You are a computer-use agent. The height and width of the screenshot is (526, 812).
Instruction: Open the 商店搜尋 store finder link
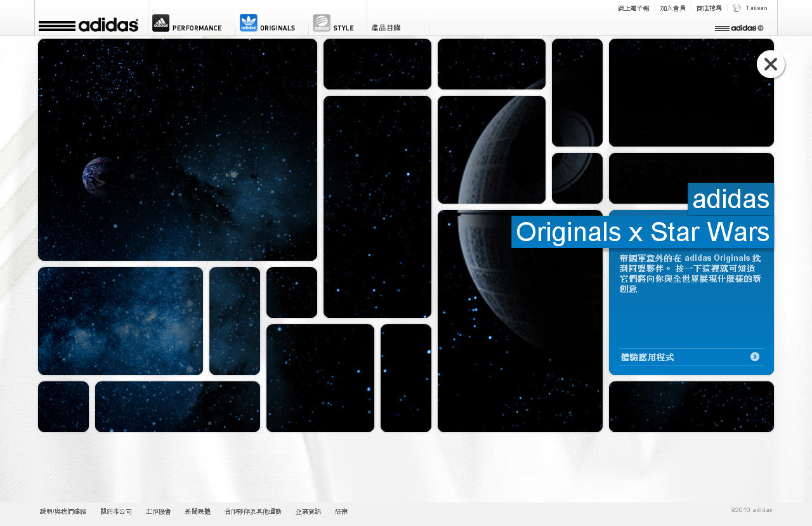point(709,8)
